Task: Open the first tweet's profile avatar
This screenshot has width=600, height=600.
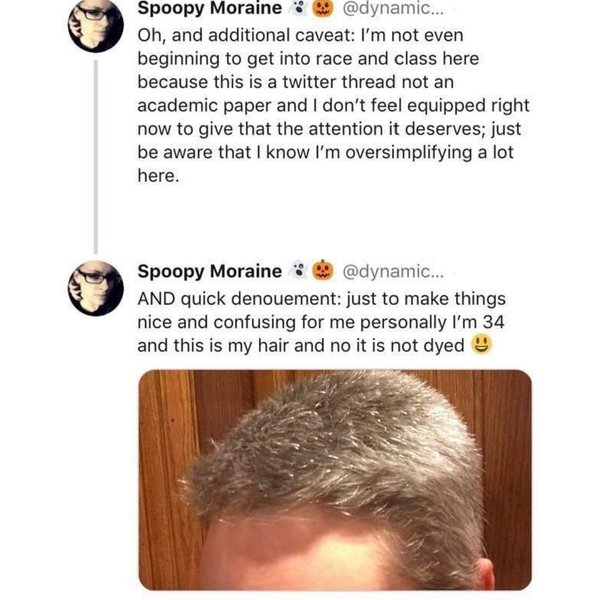Action: point(96,24)
